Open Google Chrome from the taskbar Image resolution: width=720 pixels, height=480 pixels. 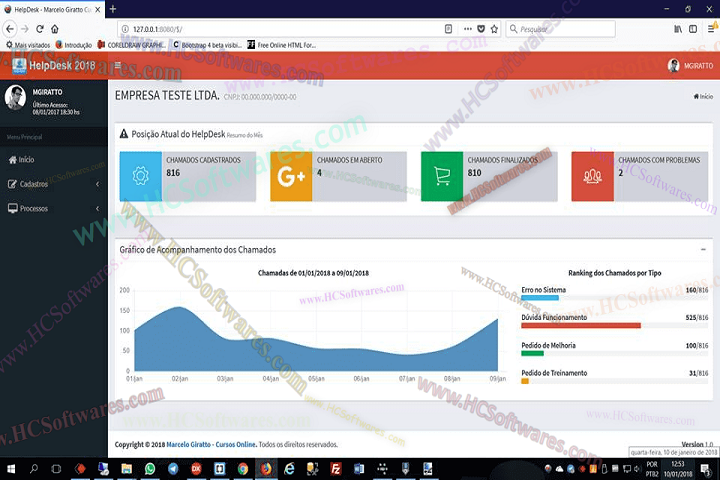tap(242, 469)
